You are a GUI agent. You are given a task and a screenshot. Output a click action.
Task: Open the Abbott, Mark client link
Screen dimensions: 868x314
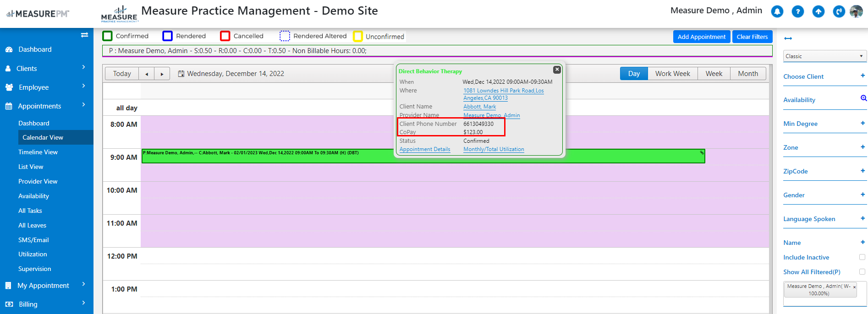coord(479,107)
